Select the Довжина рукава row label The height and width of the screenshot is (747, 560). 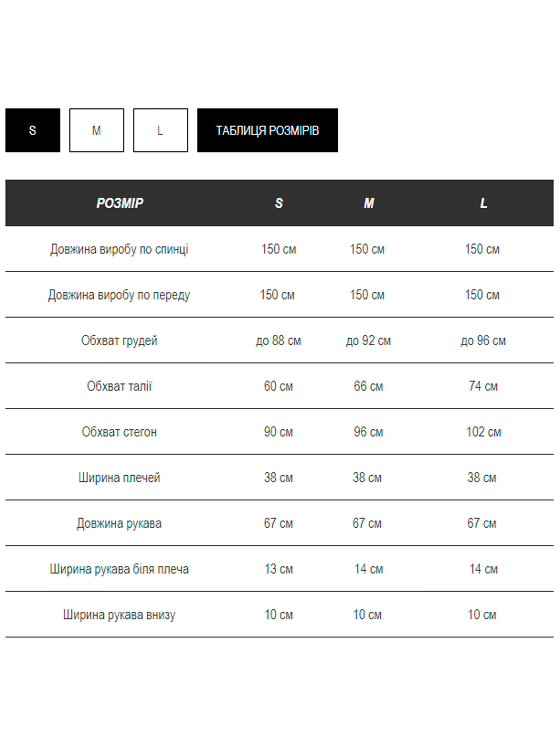[119, 523]
